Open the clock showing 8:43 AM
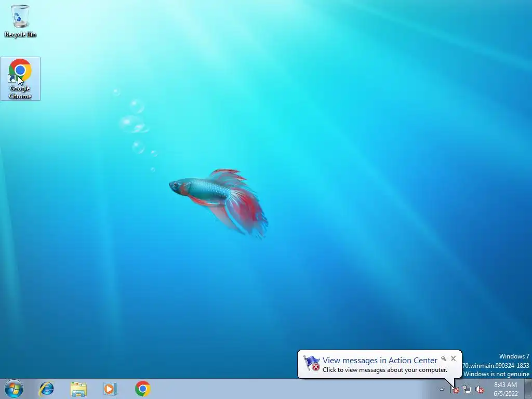Viewport: 532px width, 399px height. (x=506, y=389)
